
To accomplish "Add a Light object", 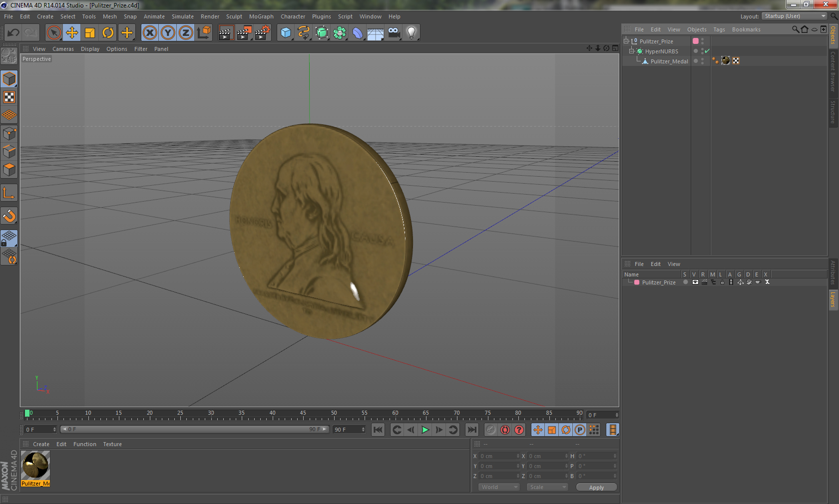I will 412,33.
